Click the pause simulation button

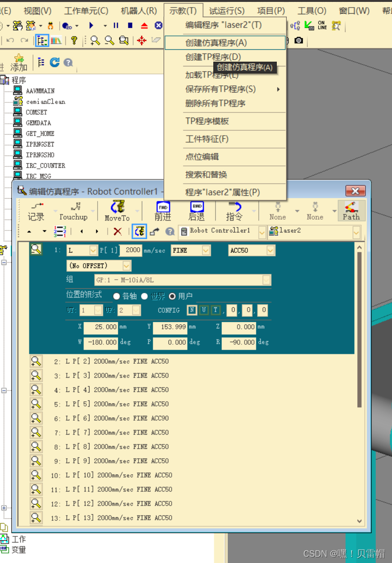pyautogui.click(x=116, y=26)
